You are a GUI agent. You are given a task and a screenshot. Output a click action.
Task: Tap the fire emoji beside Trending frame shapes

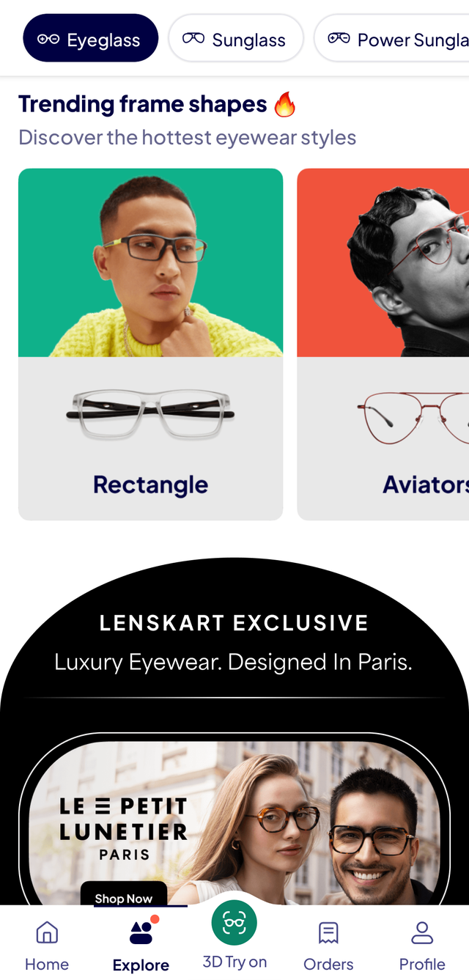tap(285, 105)
